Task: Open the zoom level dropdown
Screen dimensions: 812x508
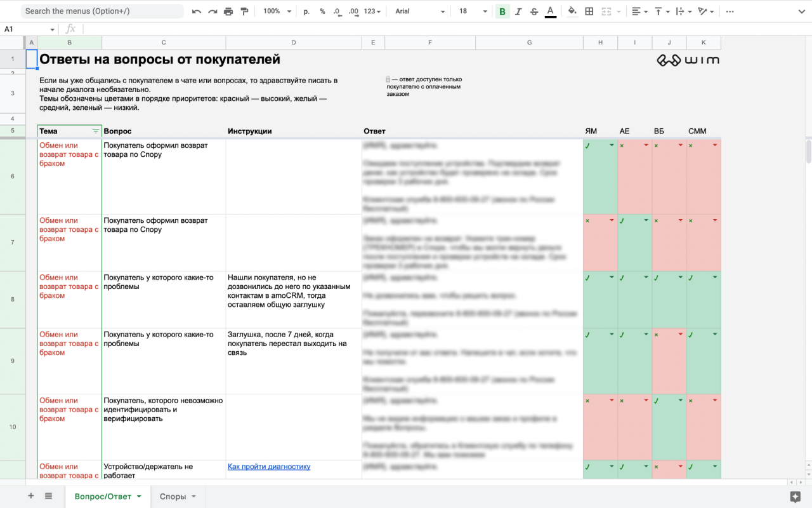Action: click(x=278, y=11)
